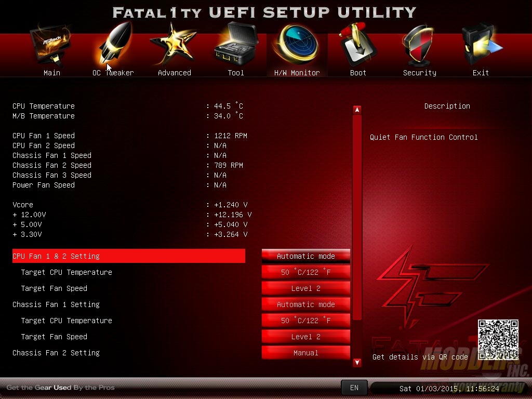Click the Chassis Fan 1 Speed label

click(52, 155)
